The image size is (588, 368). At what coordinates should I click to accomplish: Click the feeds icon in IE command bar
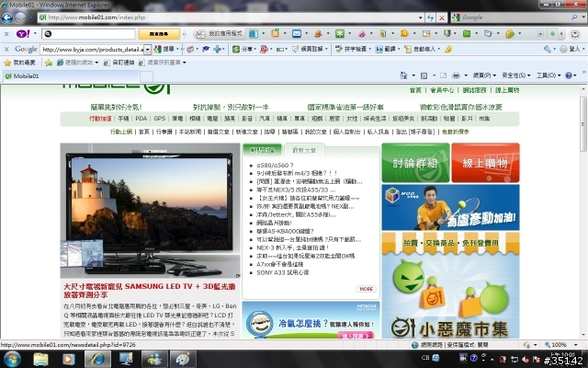[x=424, y=75]
